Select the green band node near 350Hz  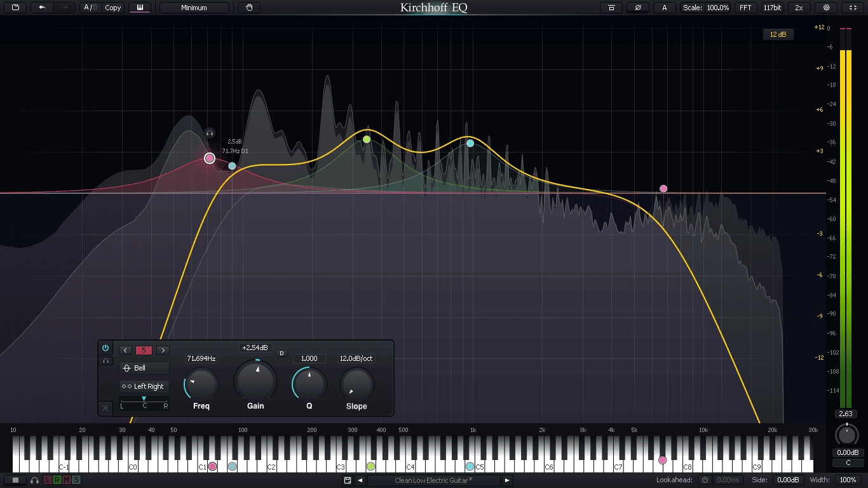point(367,139)
